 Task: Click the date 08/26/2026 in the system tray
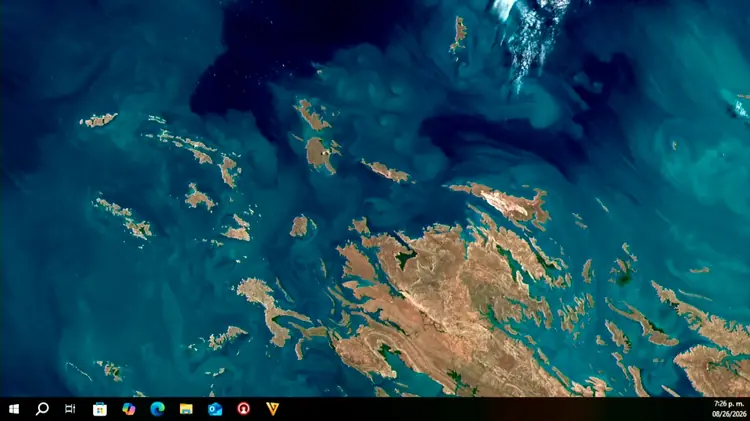click(x=728, y=414)
